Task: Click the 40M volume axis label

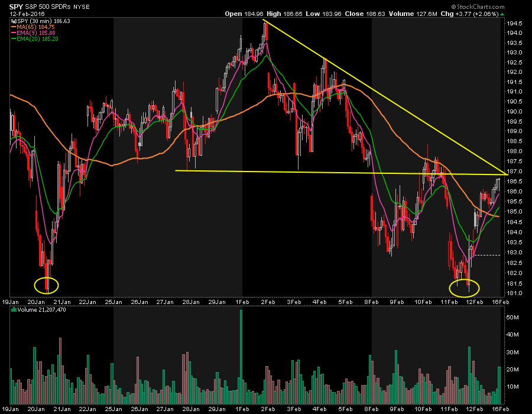Action: tap(512, 335)
